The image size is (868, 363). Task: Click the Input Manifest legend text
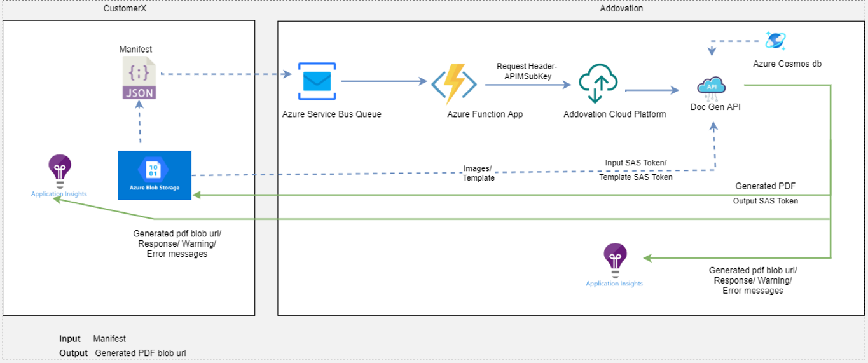[x=93, y=339]
